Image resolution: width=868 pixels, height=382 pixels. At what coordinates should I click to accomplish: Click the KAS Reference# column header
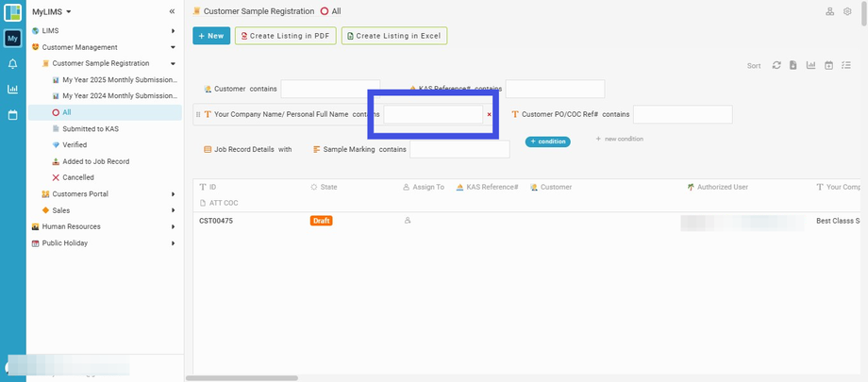[487, 187]
